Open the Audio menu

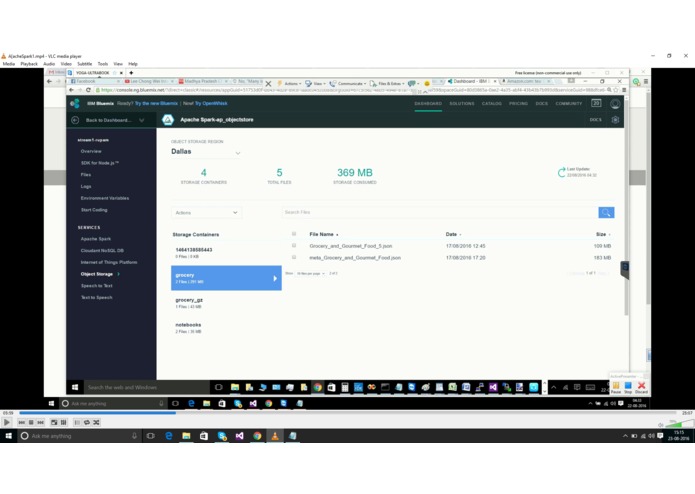(x=49, y=64)
